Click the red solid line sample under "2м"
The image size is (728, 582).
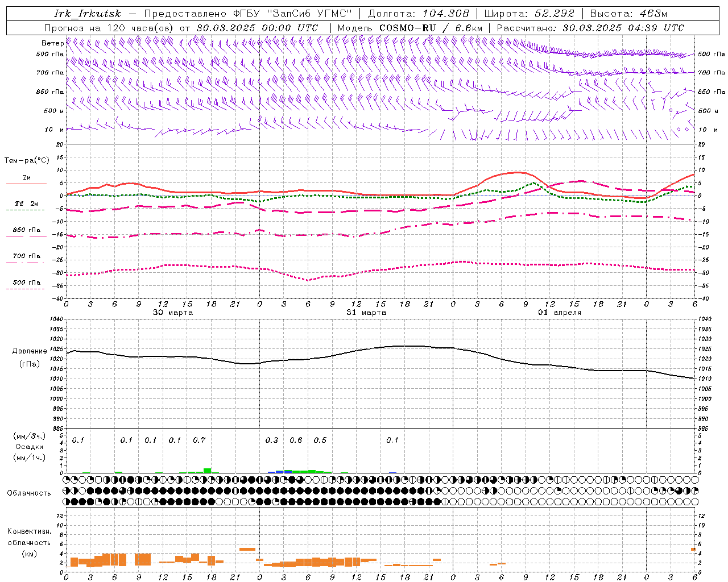pyautogui.click(x=27, y=184)
